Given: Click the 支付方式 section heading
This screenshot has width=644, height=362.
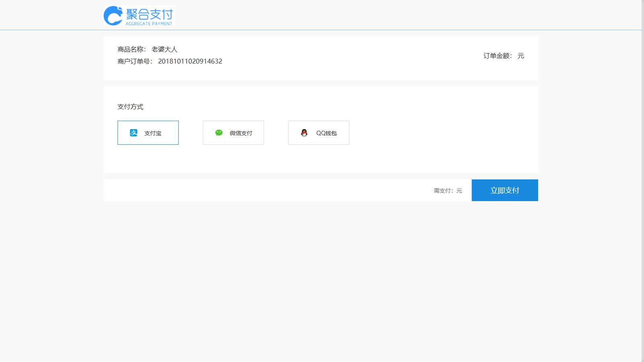Looking at the screenshot, I should coord(130,107).
